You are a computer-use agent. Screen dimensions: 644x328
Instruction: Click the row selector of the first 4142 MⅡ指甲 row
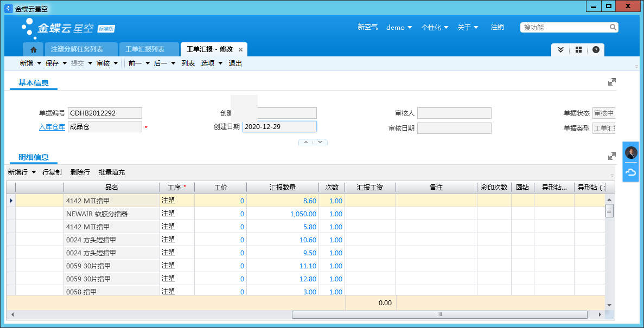click(x=11, y=201)
